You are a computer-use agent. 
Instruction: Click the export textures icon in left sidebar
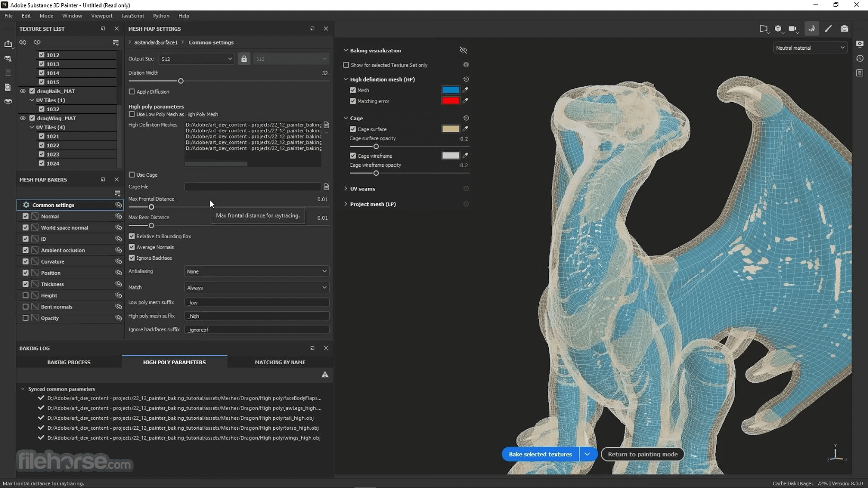pos(8,44)
